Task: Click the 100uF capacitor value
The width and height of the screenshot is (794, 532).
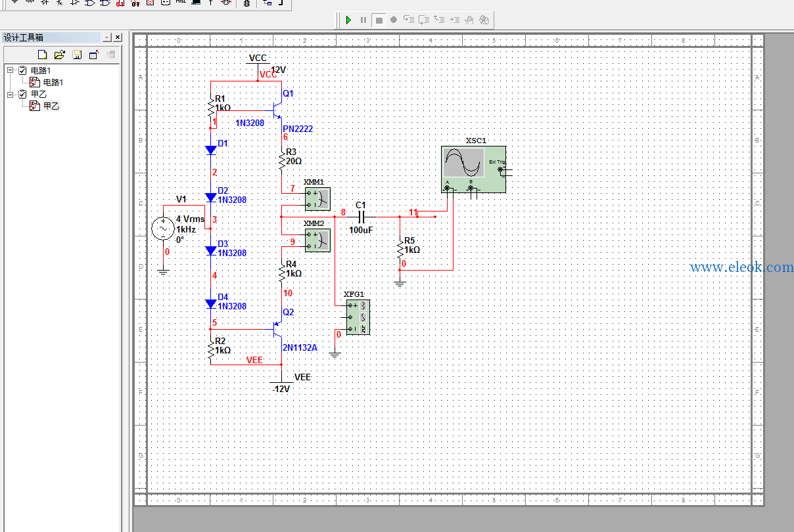Action: tap(362, 231)
